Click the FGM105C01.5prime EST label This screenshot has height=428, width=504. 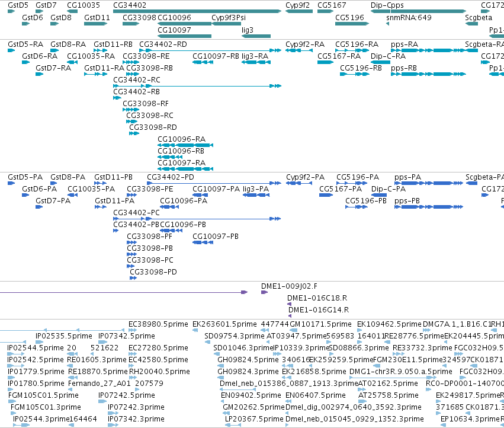pos(43,395)
